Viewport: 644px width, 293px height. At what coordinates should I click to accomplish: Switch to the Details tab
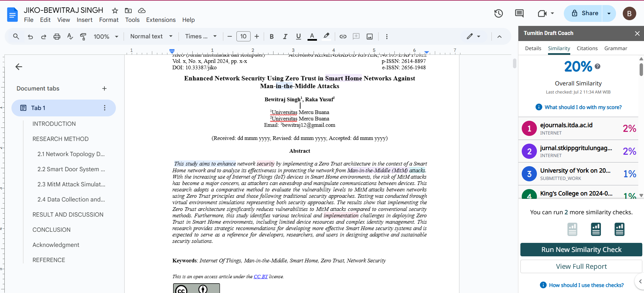tap(533, 48)
